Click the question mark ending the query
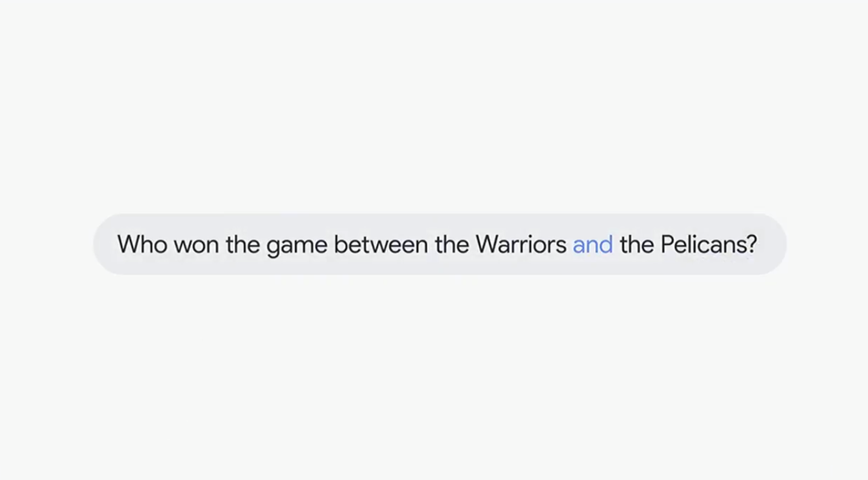The image size is (868, 480). (x=751, y=245)
